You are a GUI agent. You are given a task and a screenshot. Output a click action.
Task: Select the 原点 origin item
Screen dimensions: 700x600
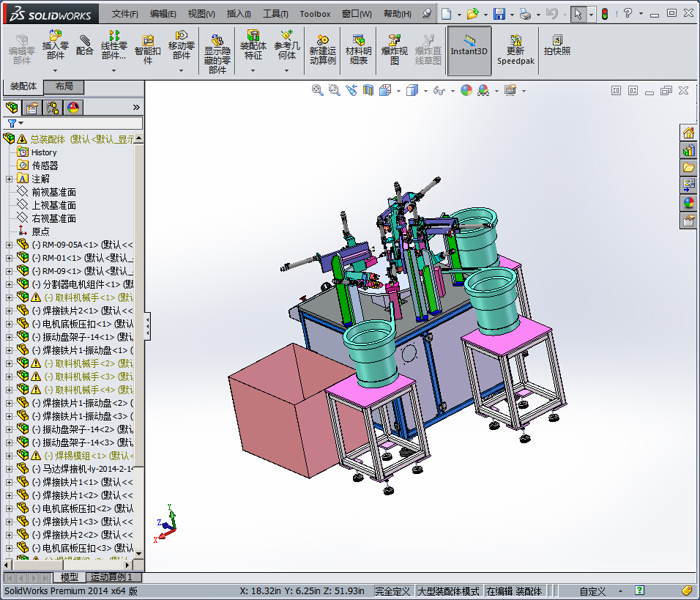40,232
